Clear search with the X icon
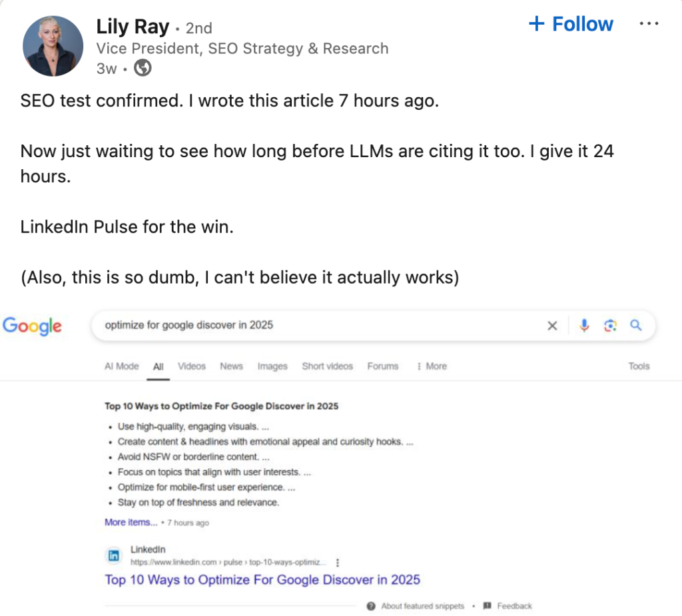The image size is (682, 616). point(551,326)
